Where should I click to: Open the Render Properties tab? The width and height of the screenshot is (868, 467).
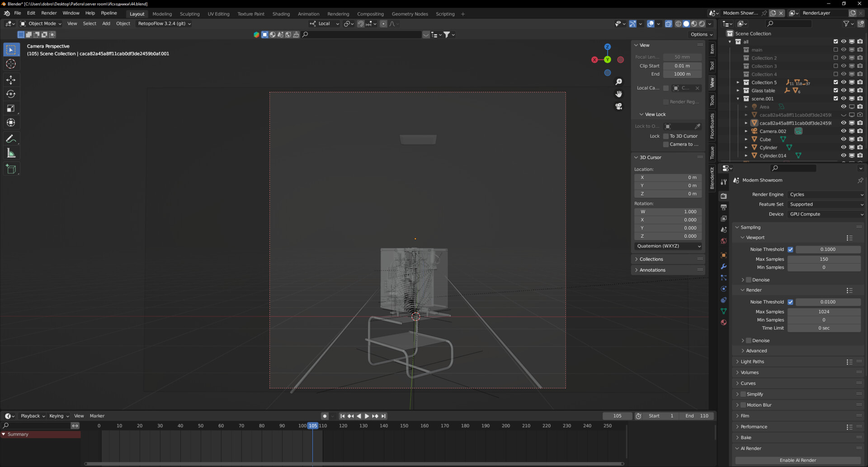(723, 196)
